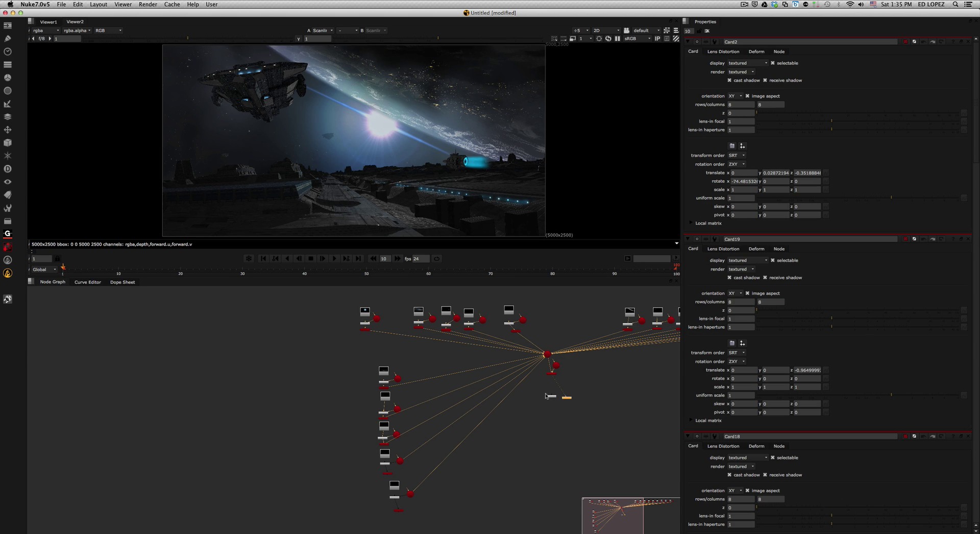Click the play forward button

[x=334, y=258]
